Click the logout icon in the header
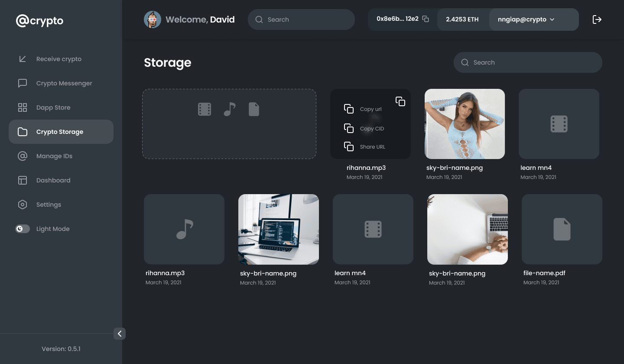 click(x=597, y=19)
